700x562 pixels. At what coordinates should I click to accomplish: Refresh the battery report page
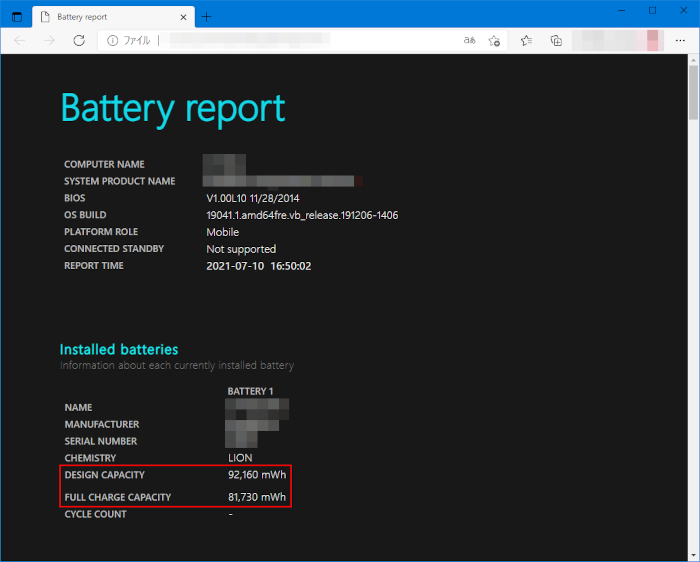(x=79, y=40)
